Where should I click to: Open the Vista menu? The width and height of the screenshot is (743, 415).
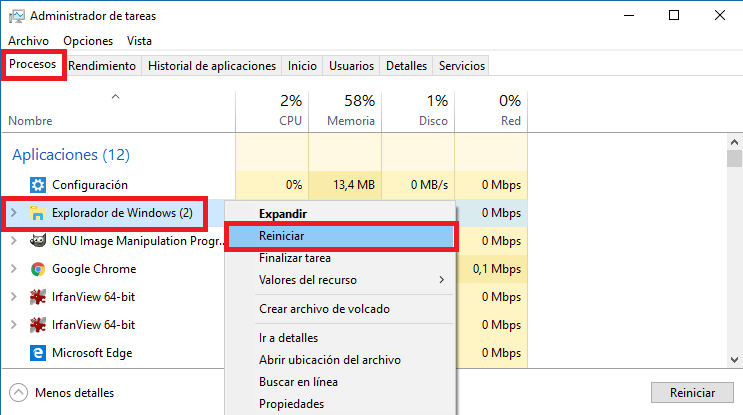click(x=139, y=41)
